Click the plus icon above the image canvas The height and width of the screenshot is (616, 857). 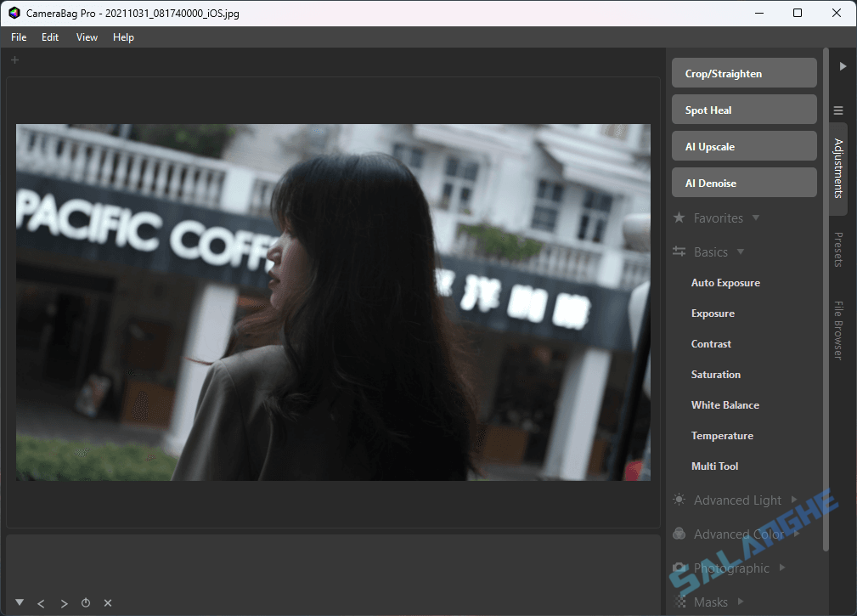point(14,59)
